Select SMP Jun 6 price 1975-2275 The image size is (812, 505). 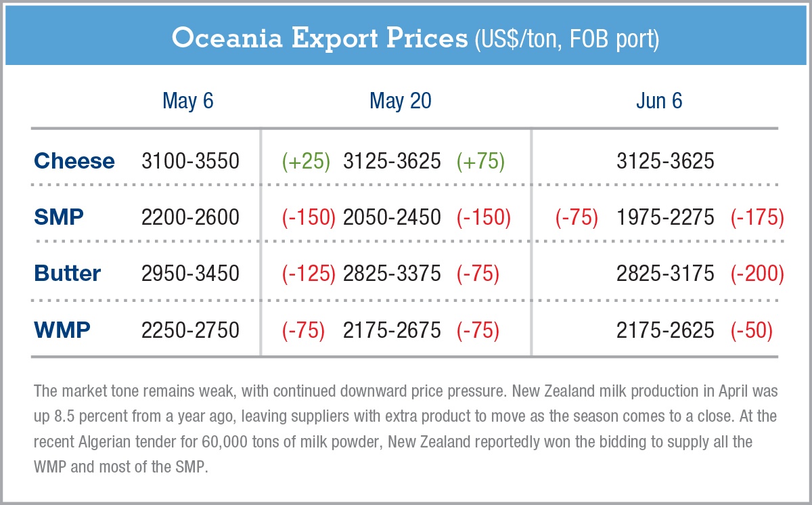665,217
